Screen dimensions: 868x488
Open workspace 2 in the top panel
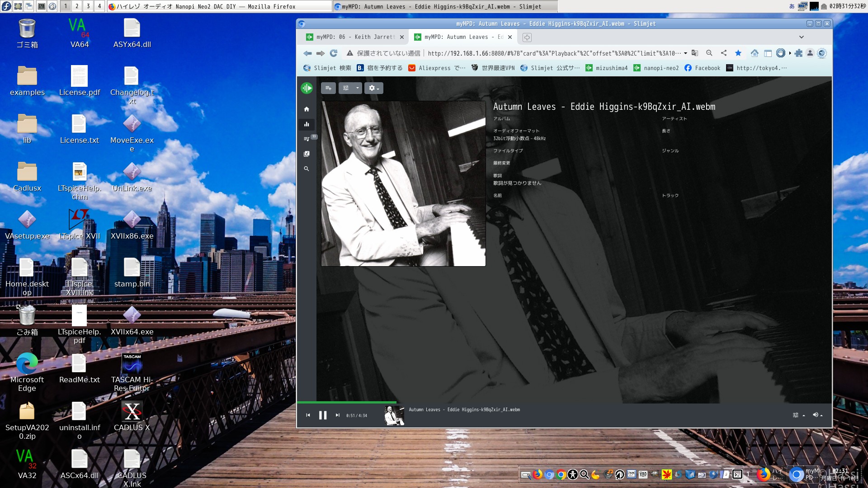click(77, 6)
